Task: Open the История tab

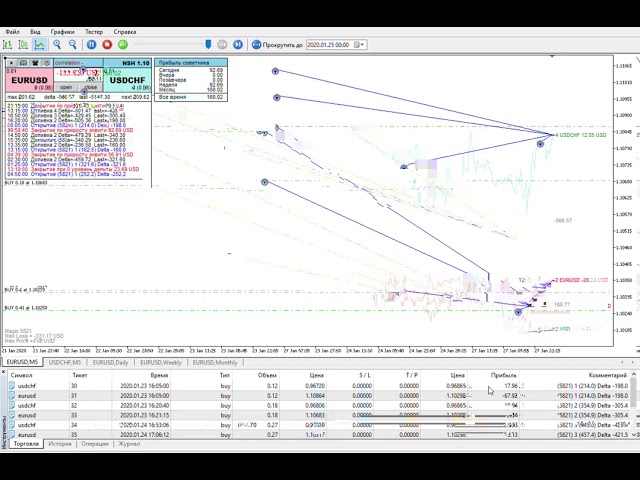Action: click(x=60, y=444)
